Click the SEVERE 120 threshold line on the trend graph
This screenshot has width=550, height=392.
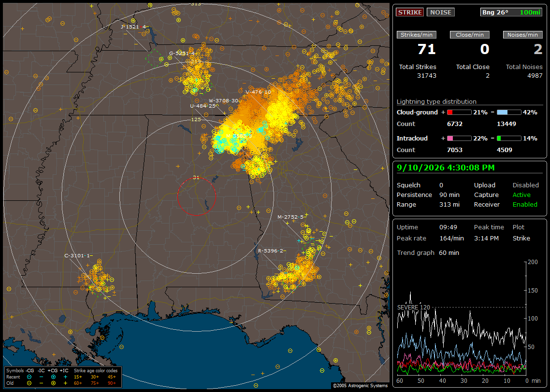click(461, 308)
